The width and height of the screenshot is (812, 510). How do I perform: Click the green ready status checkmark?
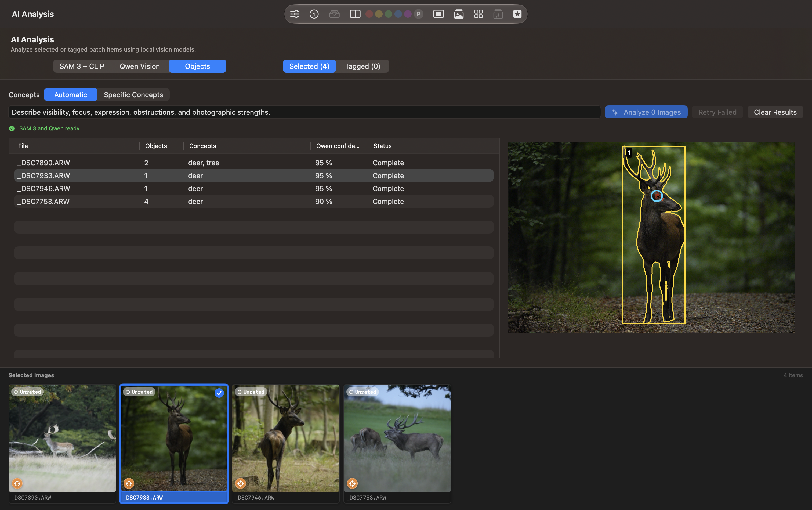point(12,128)
